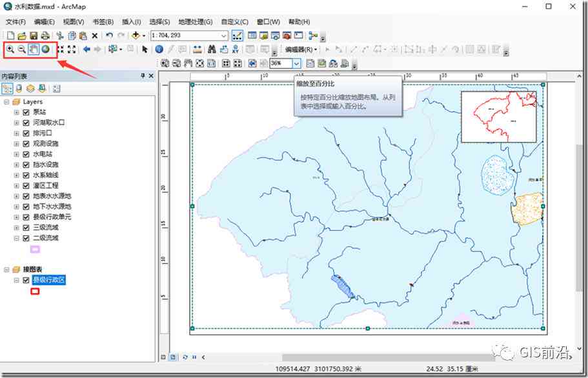This screenshot has height=378, width=588.
Task: Undo the last action
Action: [109, 35]
